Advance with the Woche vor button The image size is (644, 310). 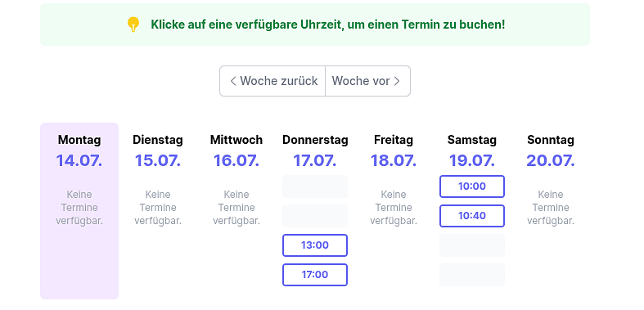point(367,81)
